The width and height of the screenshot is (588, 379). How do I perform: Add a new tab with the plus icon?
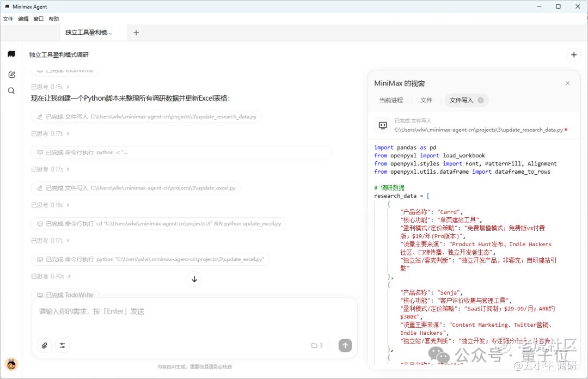(136, 33)
